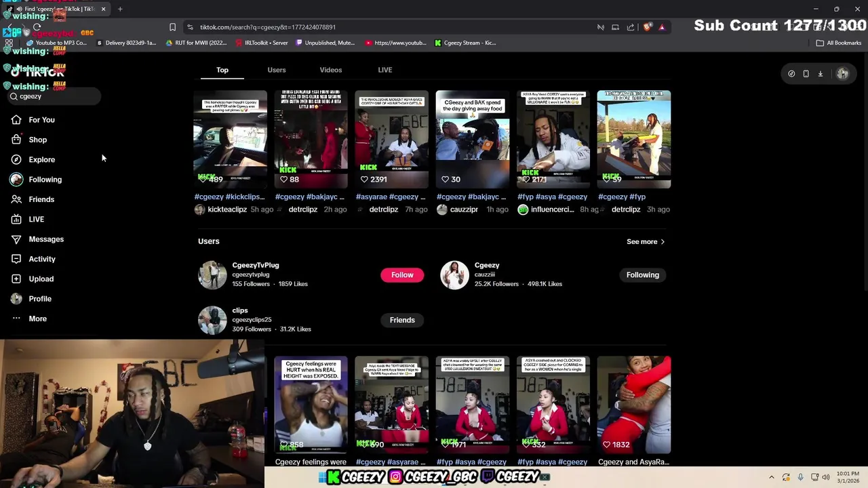
Task: Open the 'Cgeezy Stream - Kic...' bookmark
Action: tap(465, 43)
